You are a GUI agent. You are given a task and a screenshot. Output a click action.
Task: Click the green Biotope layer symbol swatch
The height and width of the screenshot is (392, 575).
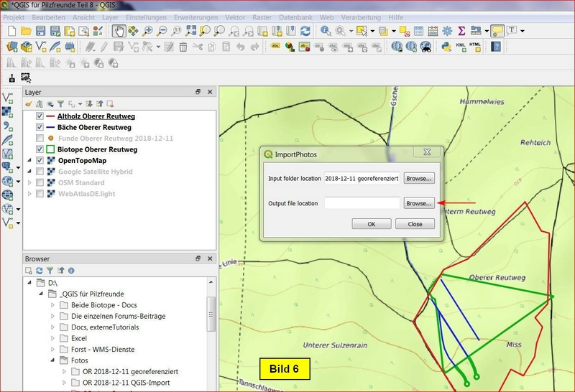click(x=50, y=149)
